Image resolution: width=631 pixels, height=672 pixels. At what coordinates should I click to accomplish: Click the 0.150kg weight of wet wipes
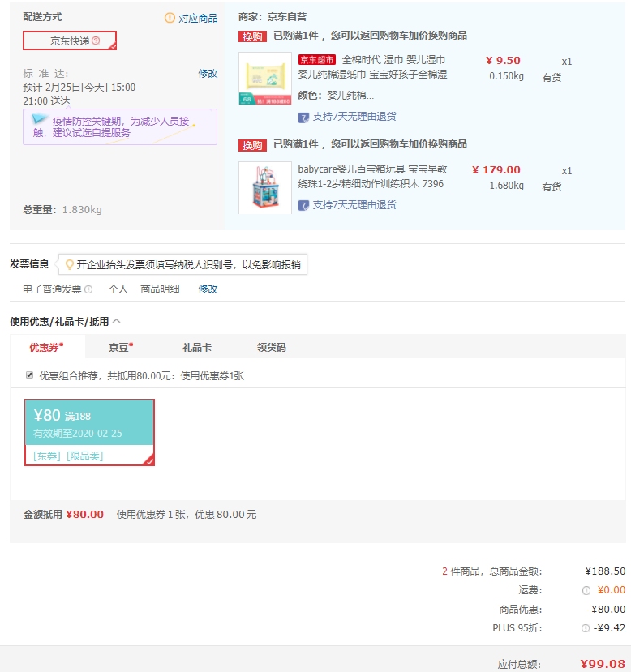coord(507,76)
